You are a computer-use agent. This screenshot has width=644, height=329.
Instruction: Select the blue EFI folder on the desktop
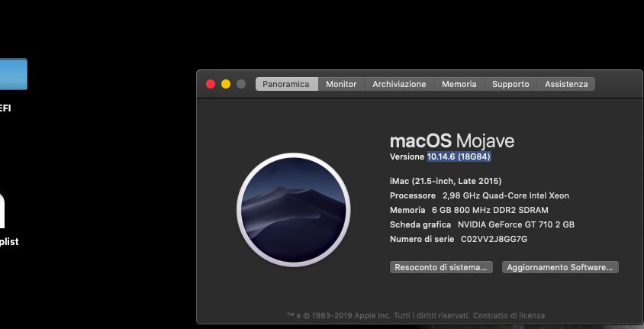point(13,74)
